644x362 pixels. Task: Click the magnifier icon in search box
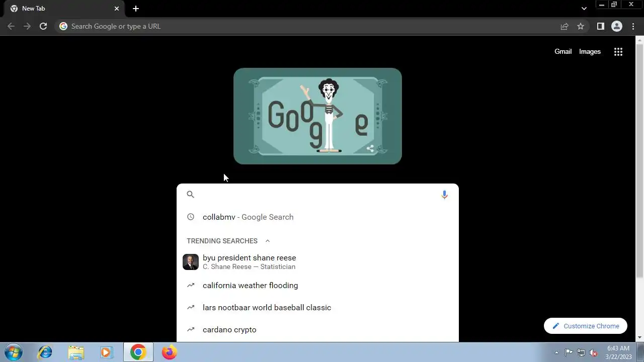tap(190, 195)
